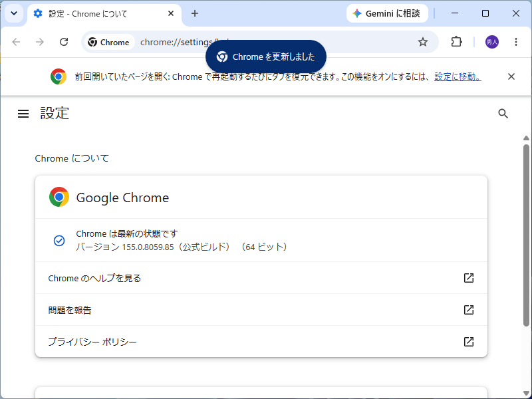Click external link icon for プライバシー ポリシー

[x=469, y=342]
